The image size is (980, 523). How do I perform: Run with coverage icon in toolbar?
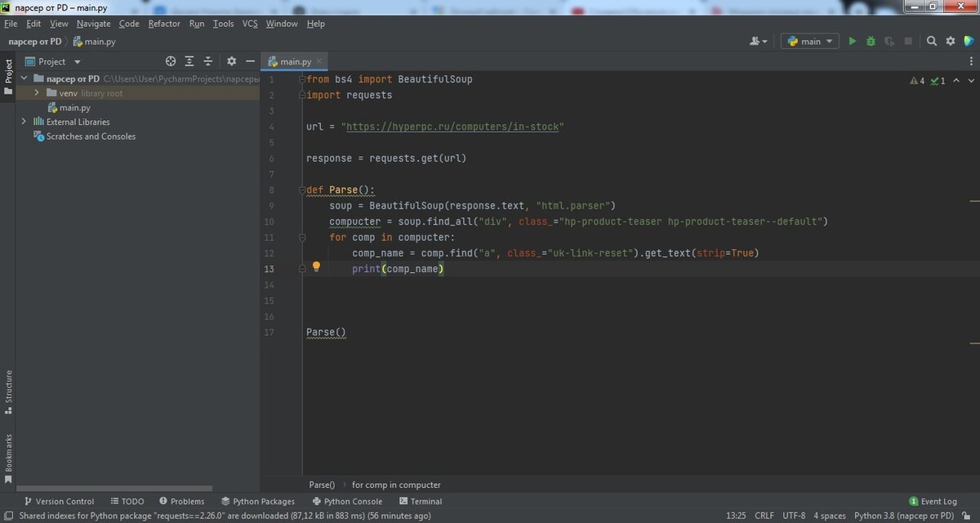pos(889,41)
